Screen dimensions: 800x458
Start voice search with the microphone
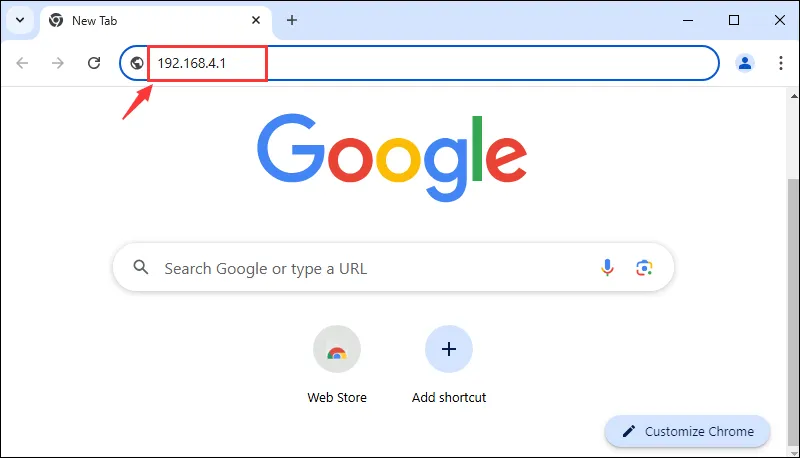click(607, 268)
